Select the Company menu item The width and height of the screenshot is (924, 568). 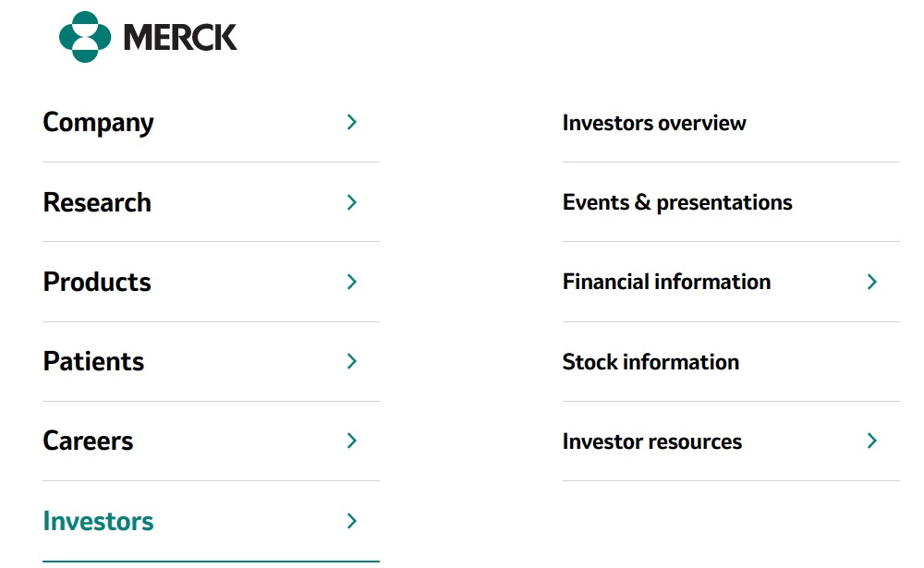(x=98, y=123)
